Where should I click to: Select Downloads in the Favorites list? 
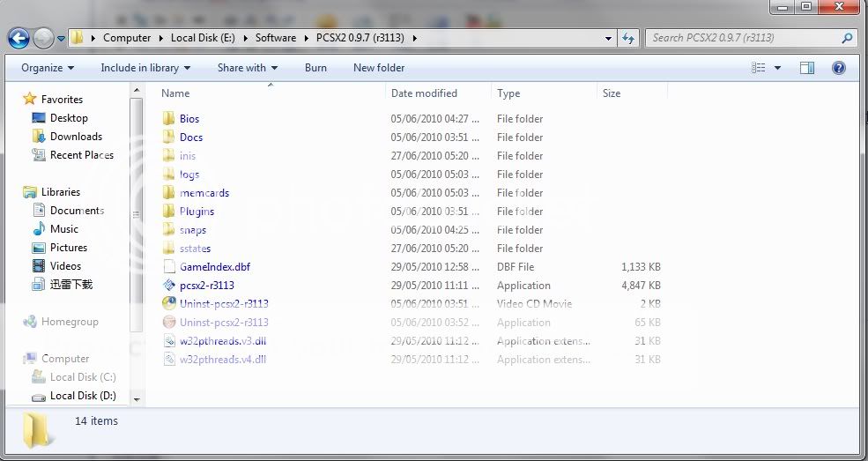(76, 137)
